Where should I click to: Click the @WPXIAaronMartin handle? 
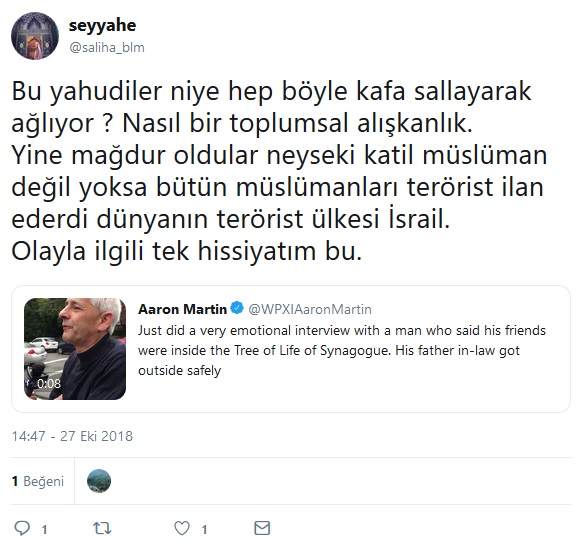(310, 309)
